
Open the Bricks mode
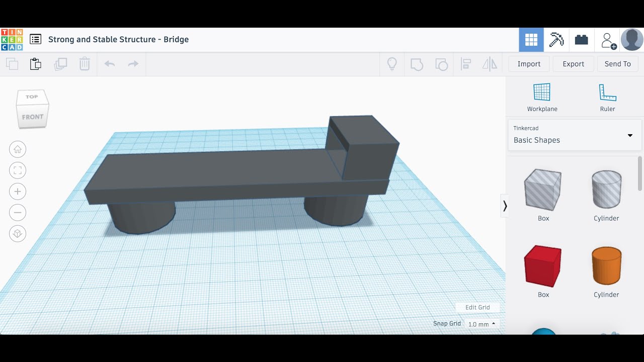pos(582,40)
